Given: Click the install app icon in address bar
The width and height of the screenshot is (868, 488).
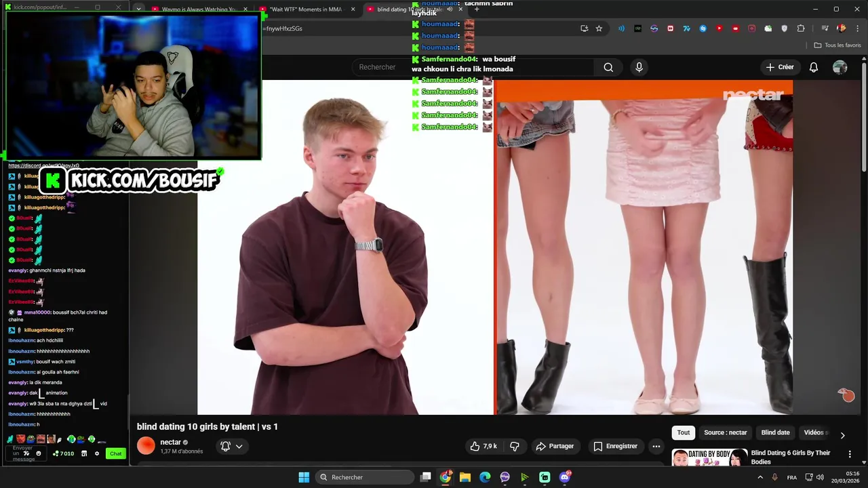Looking at the screenshot, I should pos(584,28).
